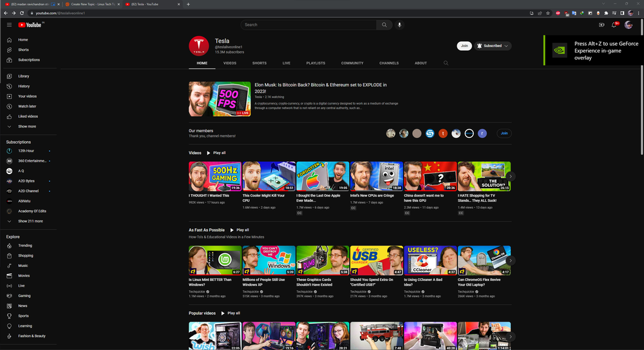Viewport: 644px width, 350px height.
Task: Click Join in the Our members row
Action: point(504,133)
